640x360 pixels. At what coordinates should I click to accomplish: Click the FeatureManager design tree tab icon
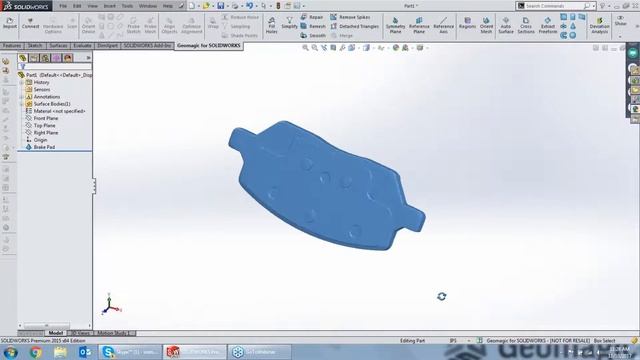tap(23, 58)
